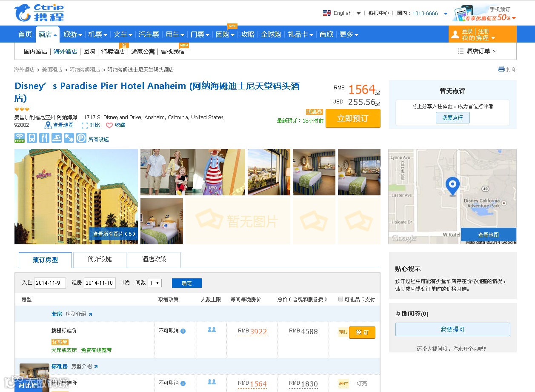Click the user avatar login icon

[x=455, y=34]
